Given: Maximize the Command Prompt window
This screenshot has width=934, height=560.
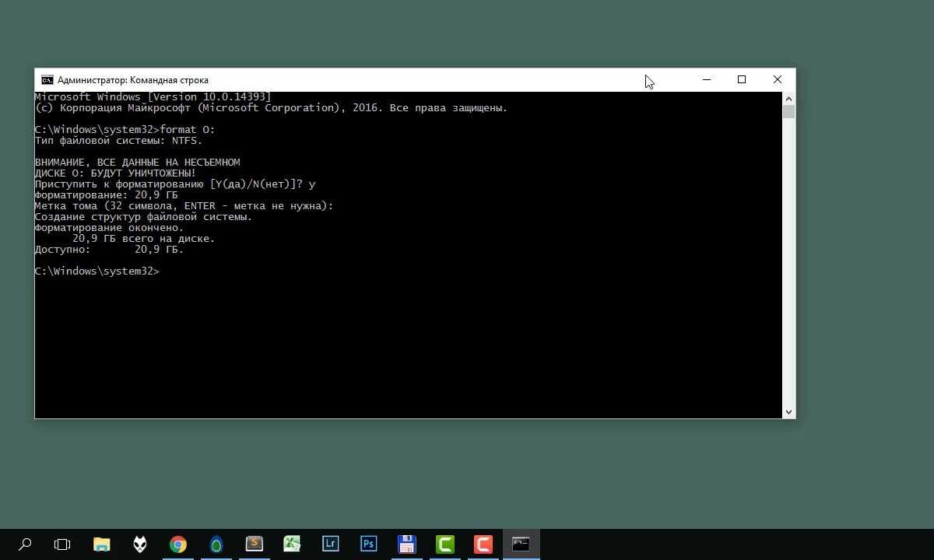Looking at the screenshot, I should coord(742,80).
